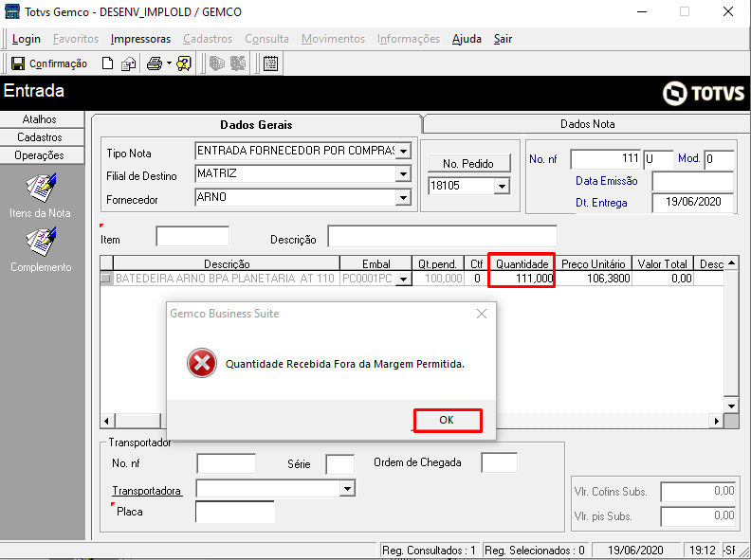
Task: Click the Reg. Consultados status bar entry
Action: (x=430, y=551)
